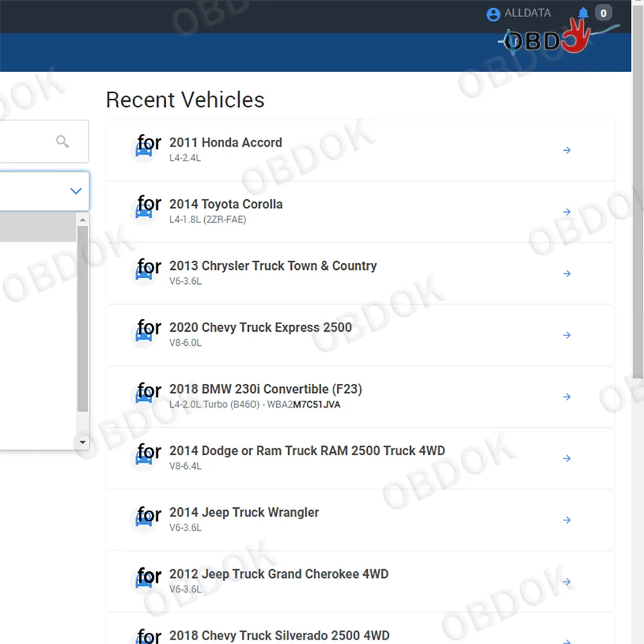The image size is (644, 644).
Task: Click the car icon for 2011 Honda Accord
Action: [x=144, y=151]
